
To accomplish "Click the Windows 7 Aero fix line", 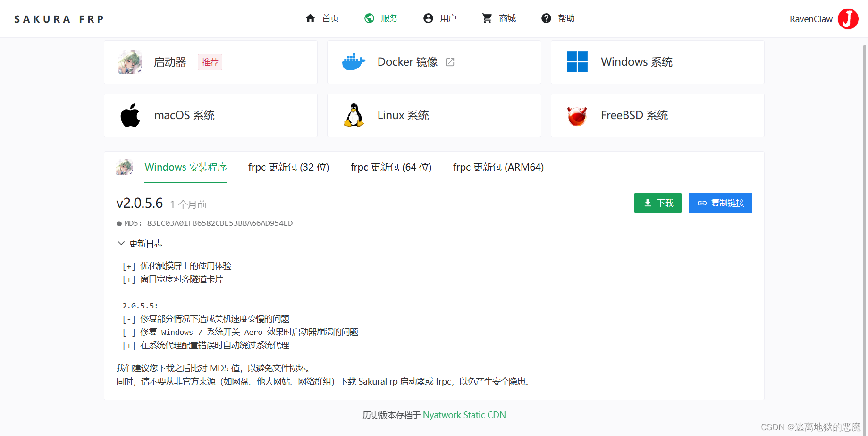I will pos(240,332).
